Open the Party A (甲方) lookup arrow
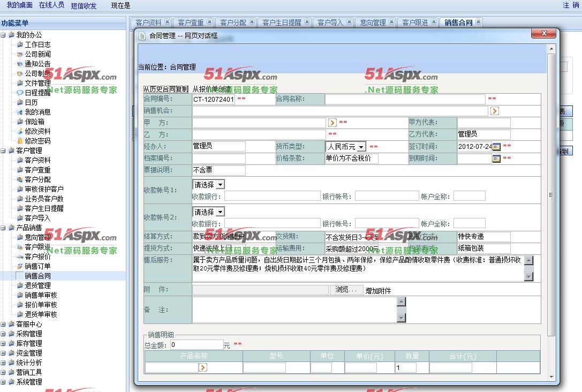This screenshot has width=582, height=392. click(x=332, y=123)
